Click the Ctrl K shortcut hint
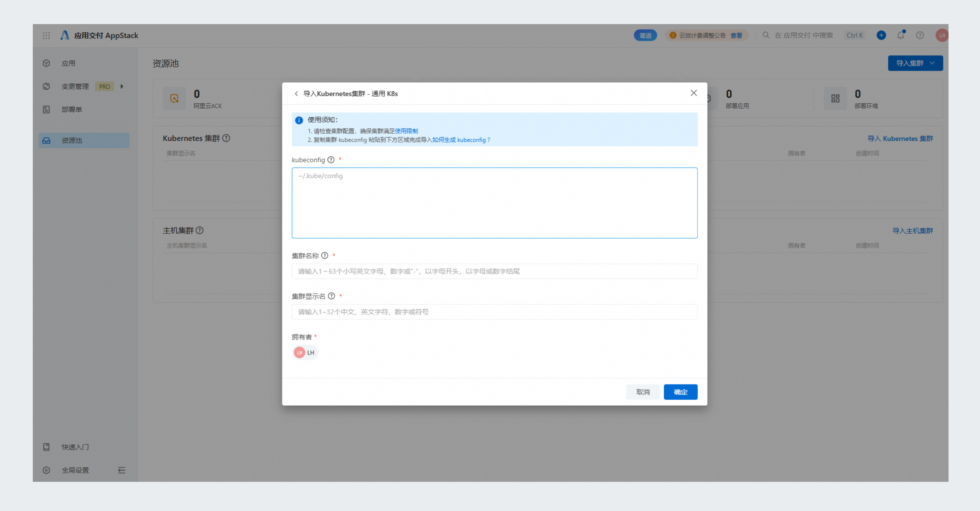The image size is (980, 511). tap(854, 35)
